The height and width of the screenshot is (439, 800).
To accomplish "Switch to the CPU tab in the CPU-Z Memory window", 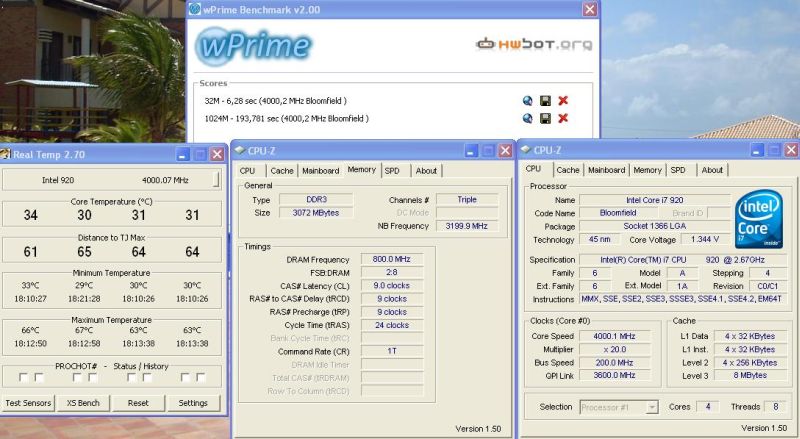I will coord(247,171).
